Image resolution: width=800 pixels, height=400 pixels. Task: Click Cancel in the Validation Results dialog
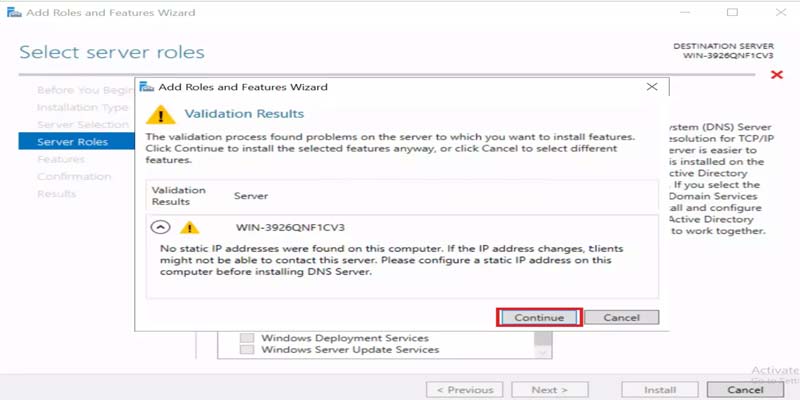(621, 317)
